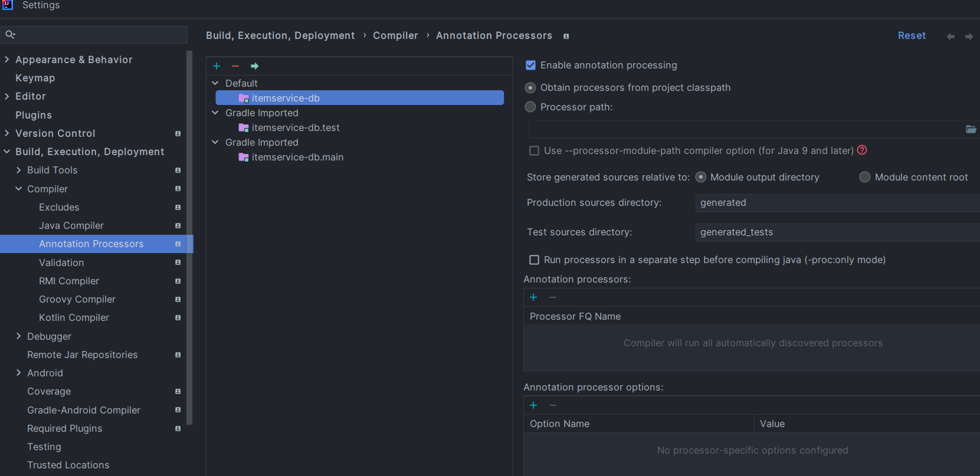Click the project-level marker next to Gradle-Android Compiler
The height and width of the screenshot is (476, 980).
point(178,410)
